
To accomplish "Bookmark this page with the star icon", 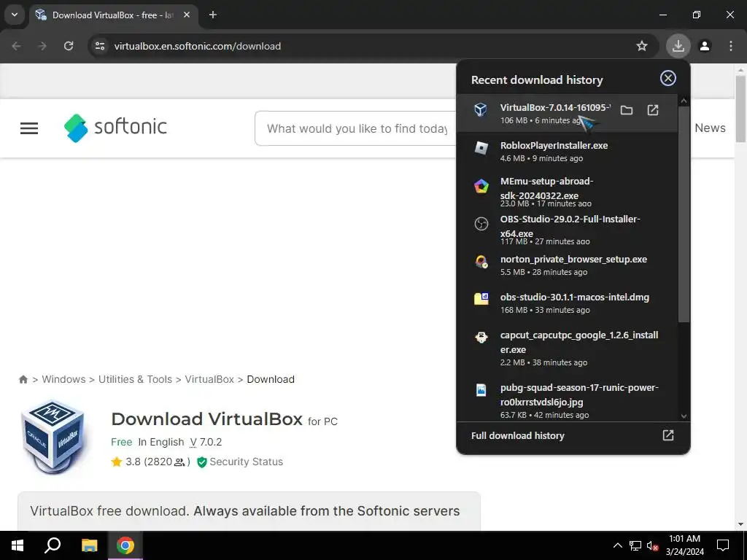I will pyautogui.click(x=642, y=46).
